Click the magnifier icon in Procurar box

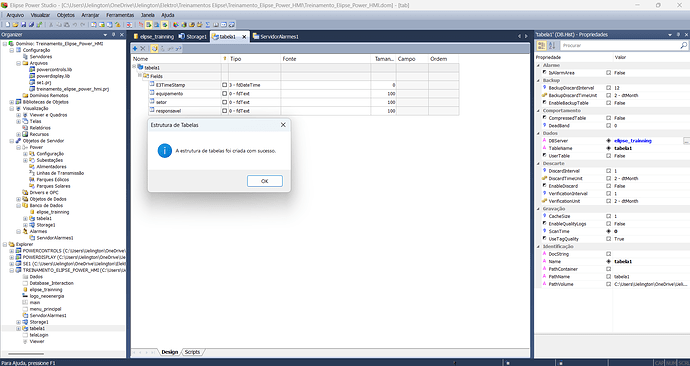(683, 45)
